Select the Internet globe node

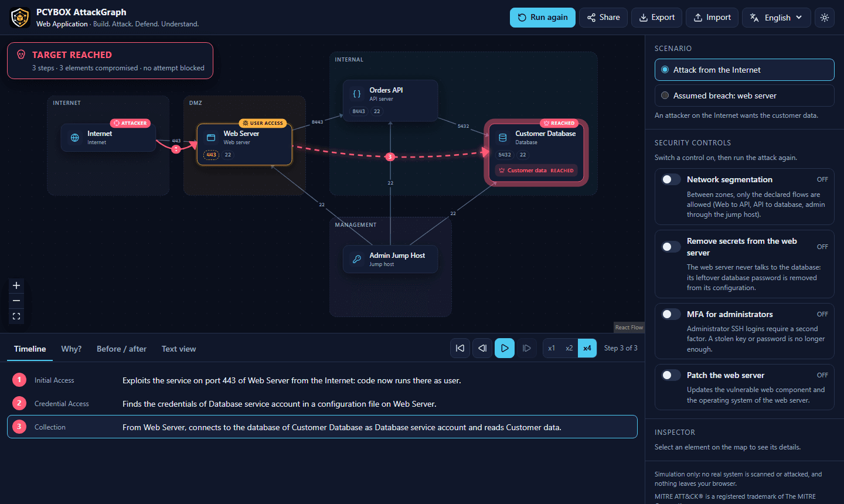[108, 138]
